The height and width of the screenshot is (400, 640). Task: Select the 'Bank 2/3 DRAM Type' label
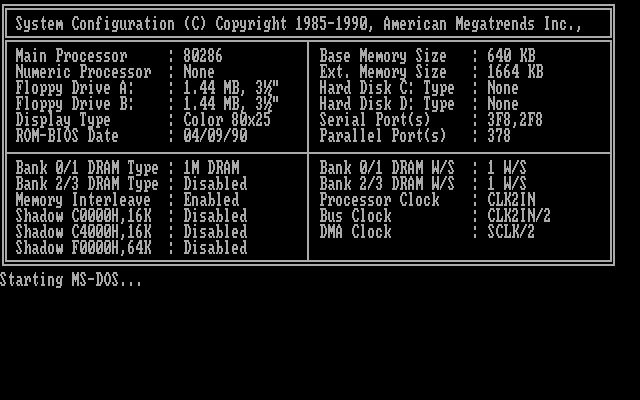(x=87, y=184)
